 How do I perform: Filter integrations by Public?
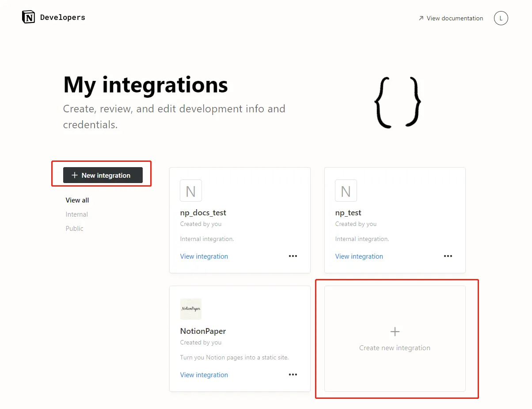(x=75, y=229)
